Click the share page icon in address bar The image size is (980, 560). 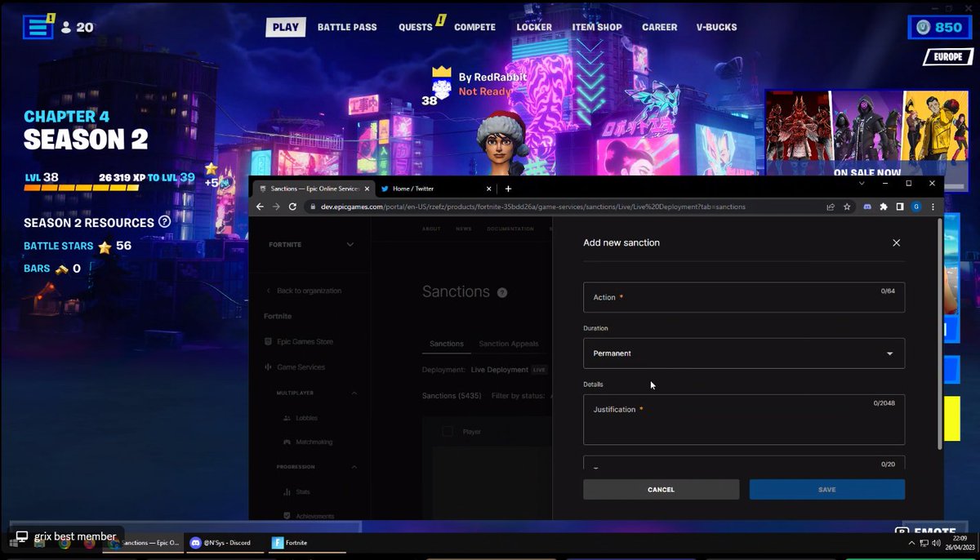click(831, 207)
